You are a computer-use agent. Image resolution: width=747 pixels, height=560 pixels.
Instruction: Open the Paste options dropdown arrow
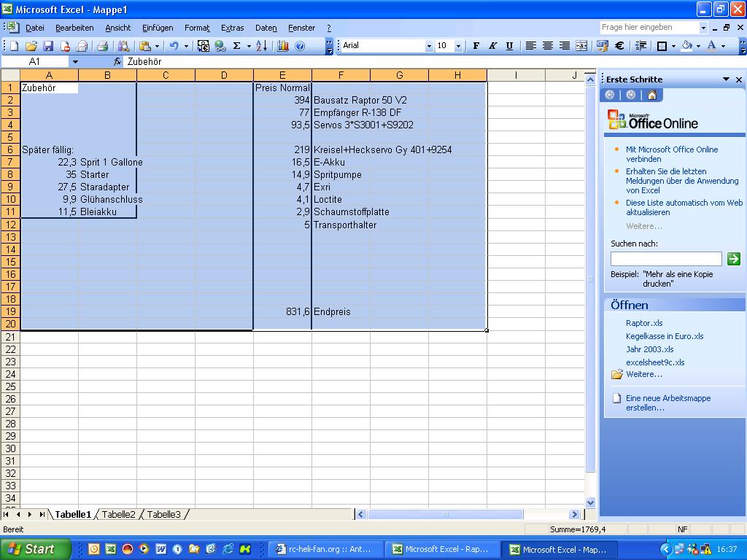(157, 46)
